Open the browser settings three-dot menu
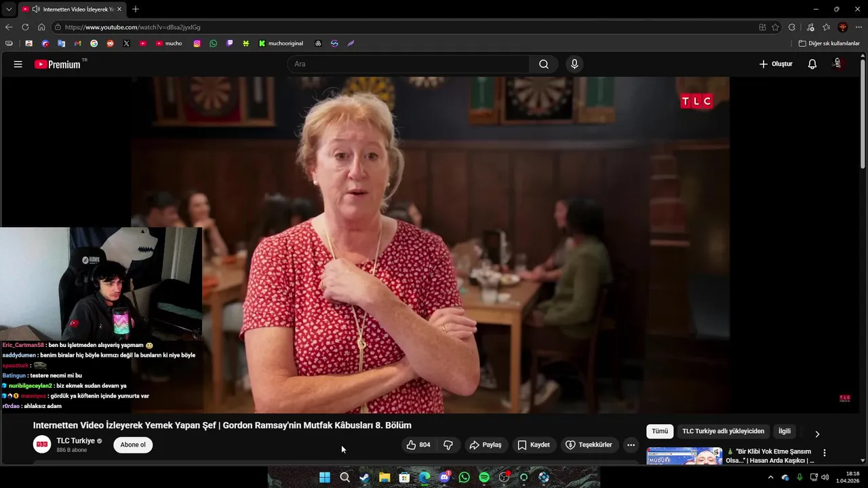The image size is (868, 488). point(859,27)
